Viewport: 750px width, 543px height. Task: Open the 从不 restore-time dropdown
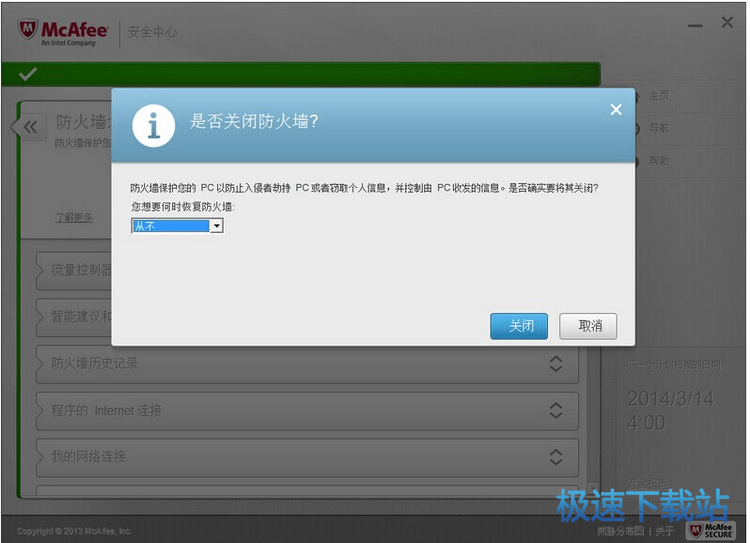coord(177,225)
